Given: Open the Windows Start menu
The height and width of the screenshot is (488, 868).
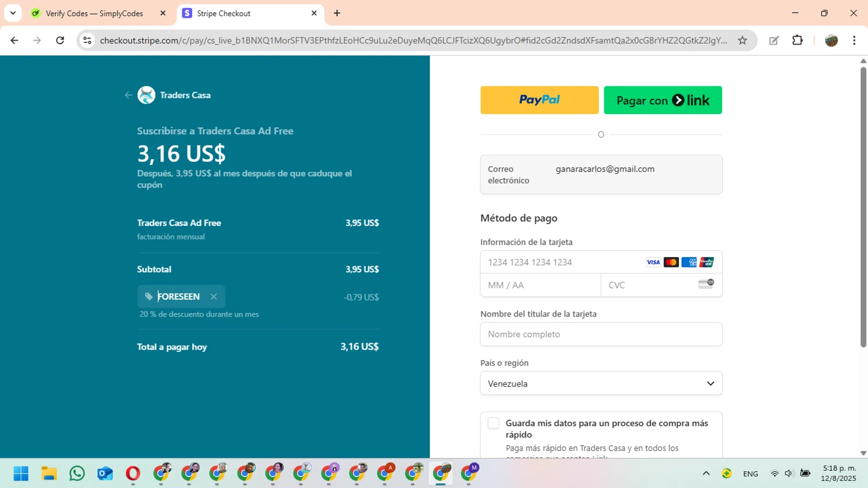Looking at the screenshot, I should 21,474.
